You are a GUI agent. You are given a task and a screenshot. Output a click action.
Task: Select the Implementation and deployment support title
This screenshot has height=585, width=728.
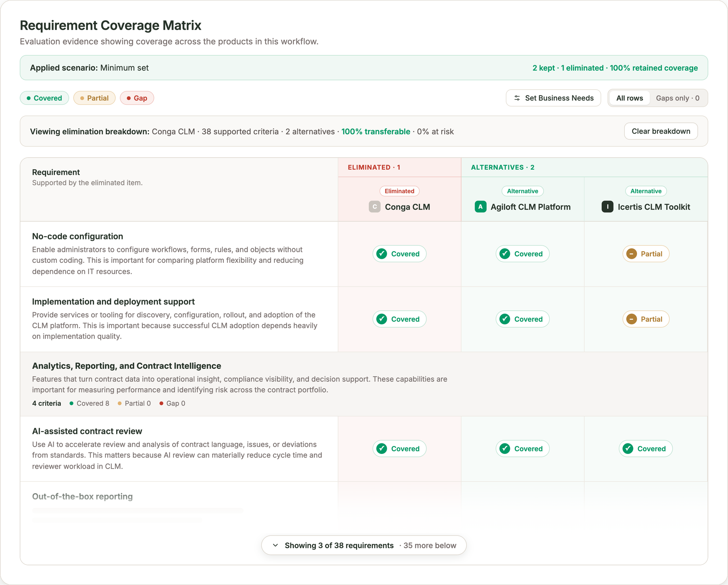pyautogui.click(x=113, y=301)
